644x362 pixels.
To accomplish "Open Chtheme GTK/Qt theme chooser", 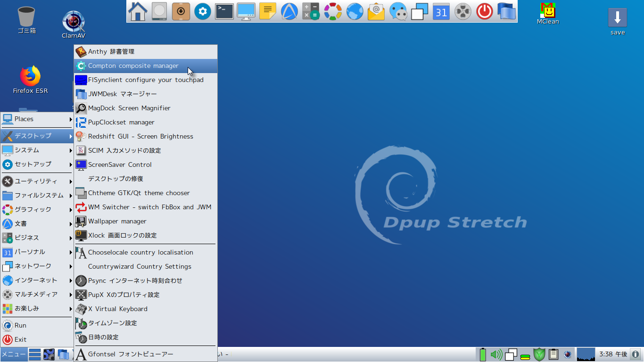I will coord(146,193).
